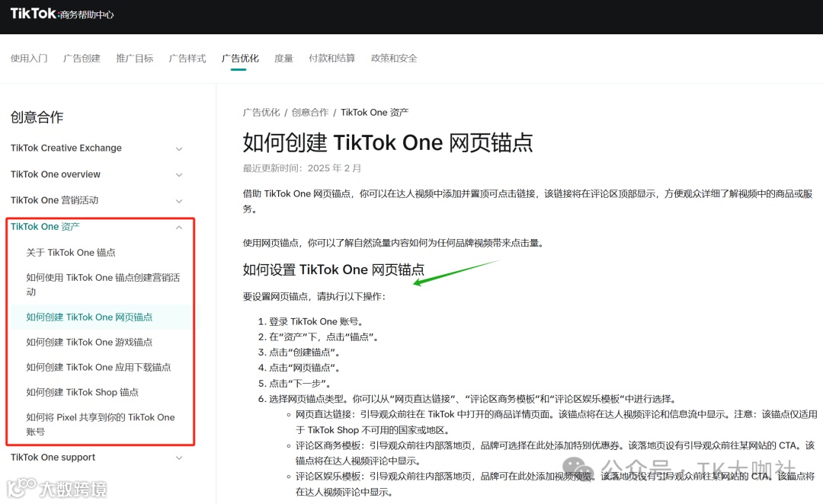Click the page title 如何创建 TikTok One 网页锚点
The height and width of the screenshot is (504, 823).
coord(388,142)
